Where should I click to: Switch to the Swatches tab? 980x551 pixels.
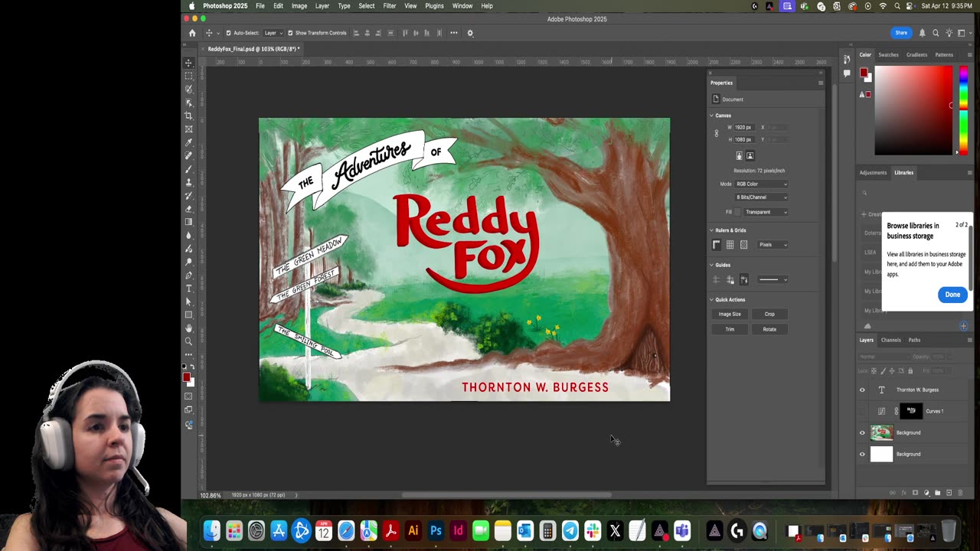tap(888, 55)
